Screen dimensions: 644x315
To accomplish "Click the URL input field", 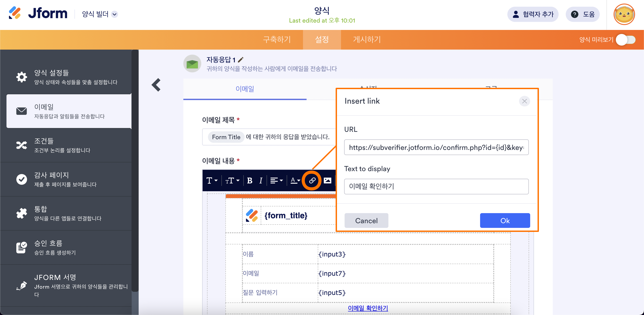I will tap(436, 147).
